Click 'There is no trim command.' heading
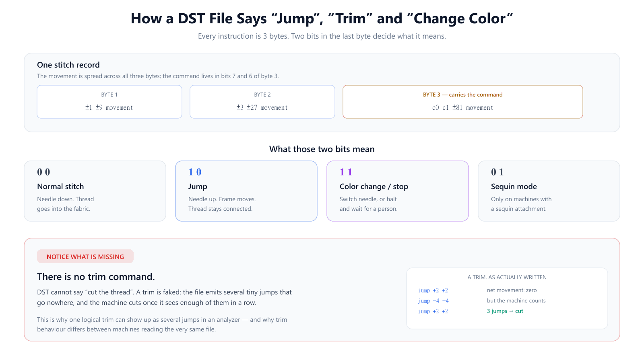Image resolution: width=644 pixels, height=362 pixels. [x=96, y=277]
